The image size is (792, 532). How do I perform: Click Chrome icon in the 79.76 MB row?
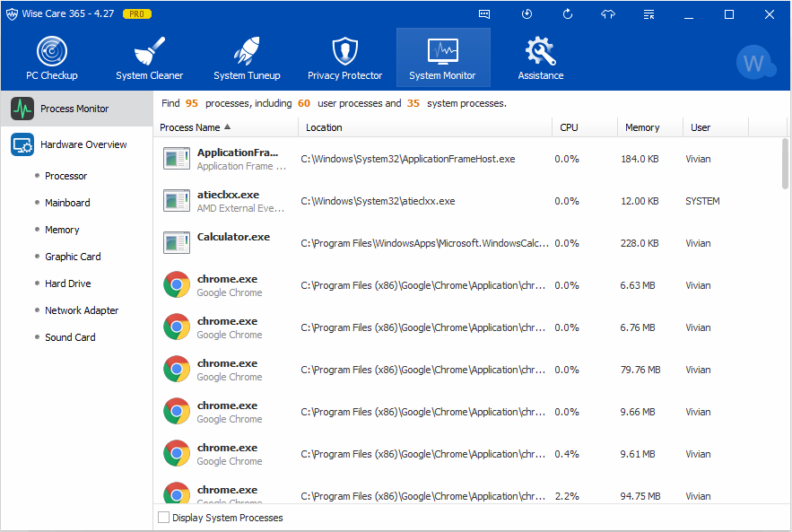pyautogui.click(x=177, y=370)
